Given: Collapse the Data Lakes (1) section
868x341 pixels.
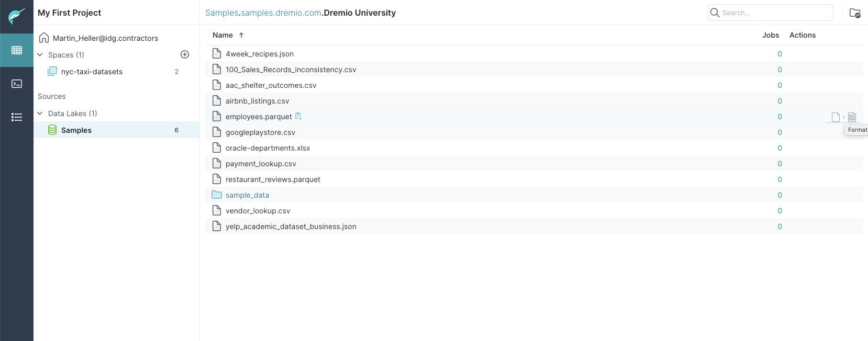Looking at the screenshot, I should pos(40,113).
